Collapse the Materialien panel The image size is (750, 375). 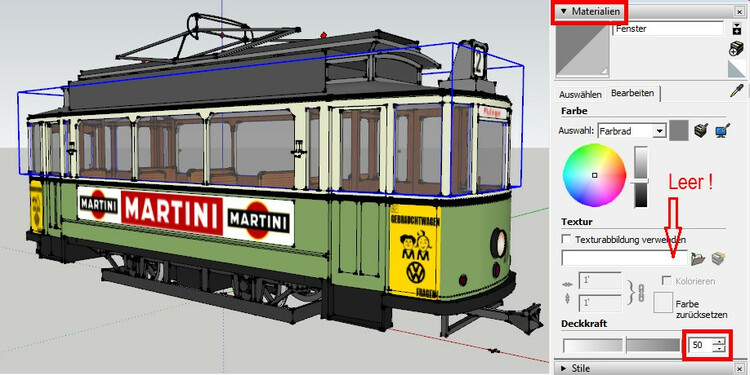click(563, 11)
